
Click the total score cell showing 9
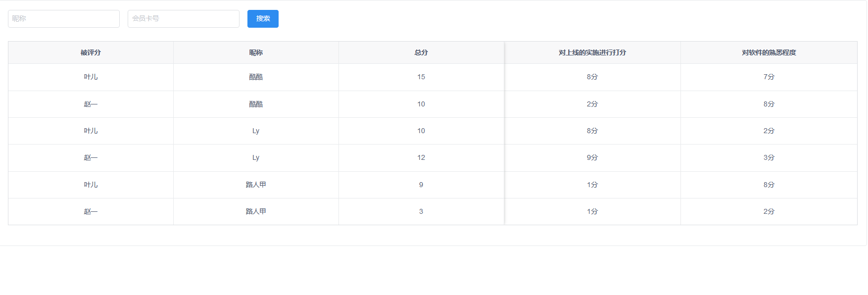[421, 185]
